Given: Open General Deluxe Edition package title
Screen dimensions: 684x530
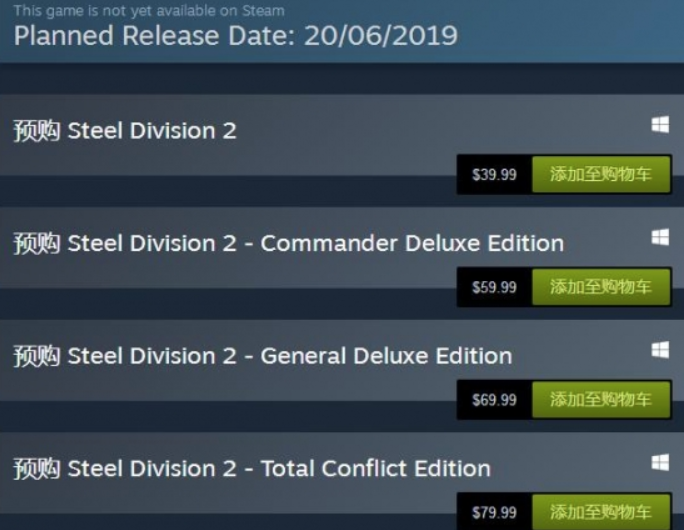Looking at the screenshot, I should coord(263,356).
